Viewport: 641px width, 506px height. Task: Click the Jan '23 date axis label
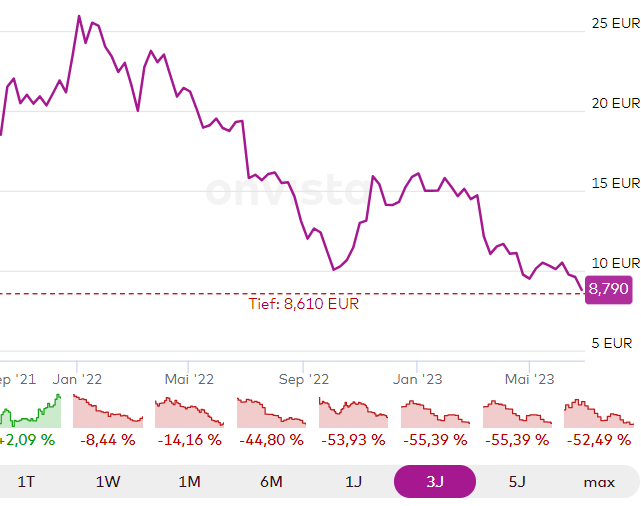pos(418,379)
